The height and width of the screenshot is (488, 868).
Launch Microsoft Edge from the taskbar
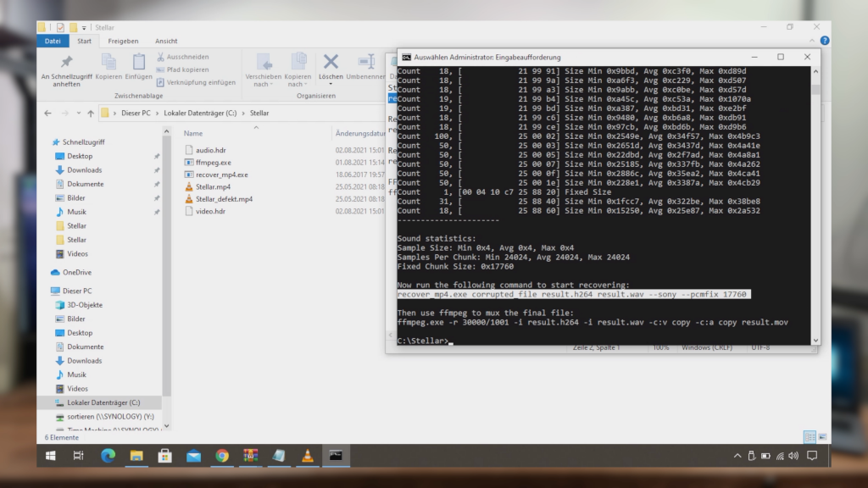108,455
